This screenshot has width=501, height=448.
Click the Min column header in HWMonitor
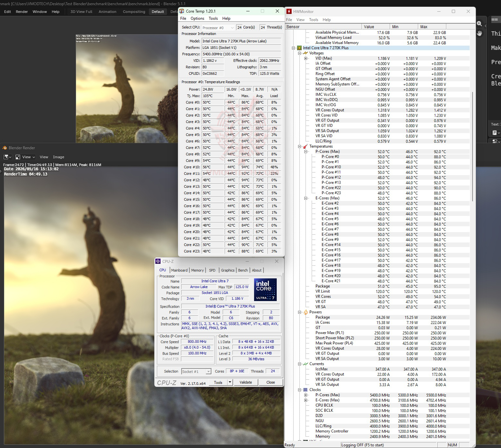(404, 27)
